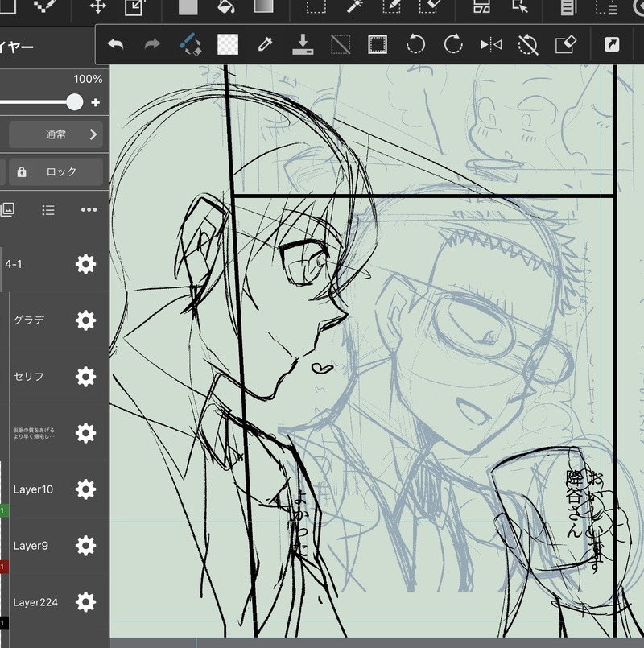Open the layer list view icon

[48, 210]
